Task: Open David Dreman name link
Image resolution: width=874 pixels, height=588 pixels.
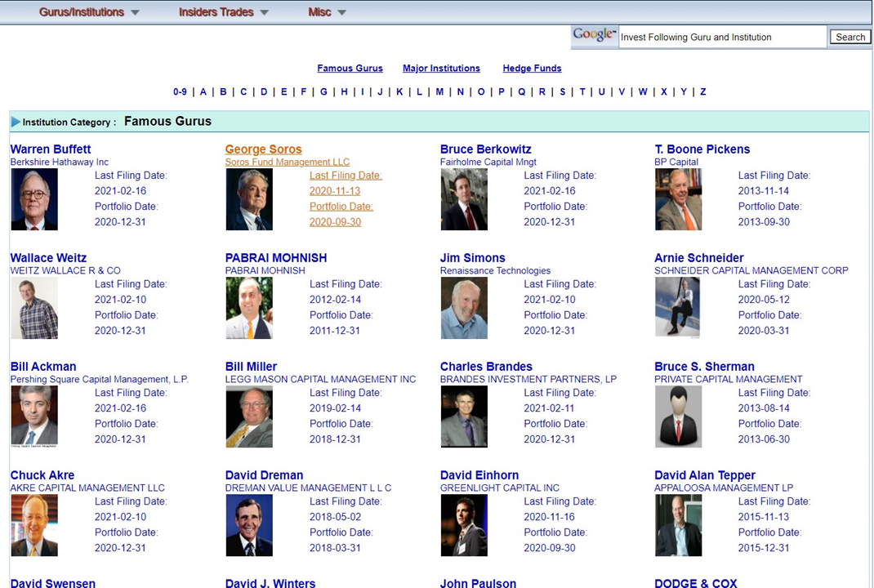Action: (x=264, y=475)
